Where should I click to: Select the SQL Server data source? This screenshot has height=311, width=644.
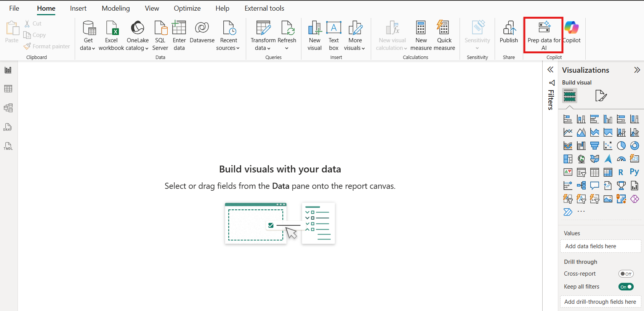click(x=160, y=35)
